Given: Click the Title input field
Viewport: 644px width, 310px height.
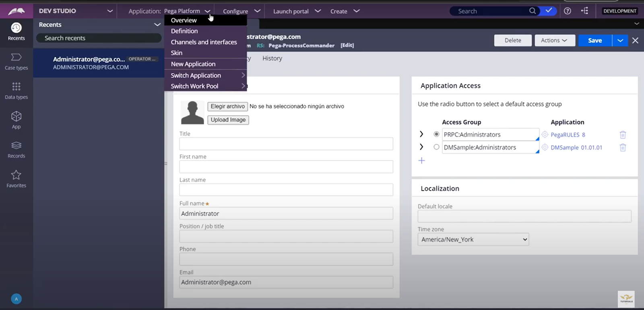Looking at the screenshot, I should pyautogui.click(x=286, y=144).
